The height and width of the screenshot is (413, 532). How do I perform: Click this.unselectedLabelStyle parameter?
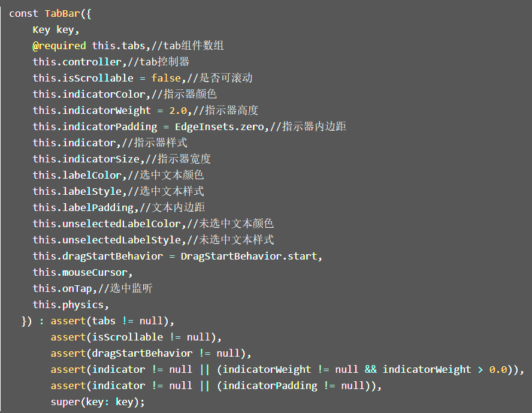point(107,240)
